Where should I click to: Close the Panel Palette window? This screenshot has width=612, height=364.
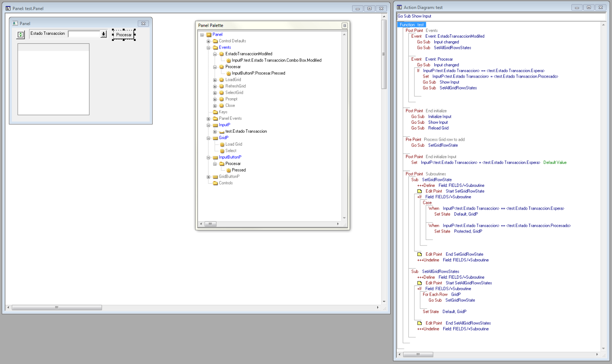pyautogui.click(x=345, y=25)
